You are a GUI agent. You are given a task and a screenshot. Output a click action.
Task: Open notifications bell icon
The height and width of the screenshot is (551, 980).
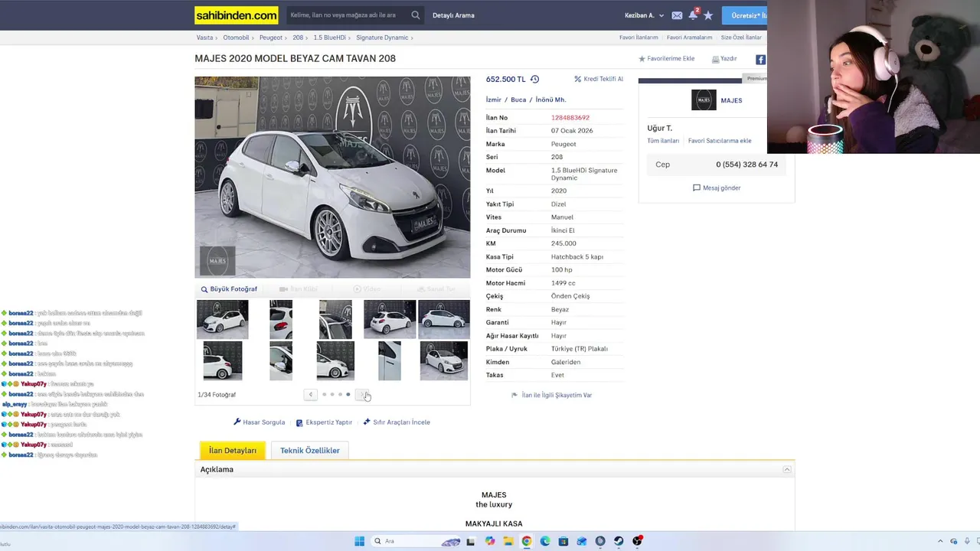693,15
